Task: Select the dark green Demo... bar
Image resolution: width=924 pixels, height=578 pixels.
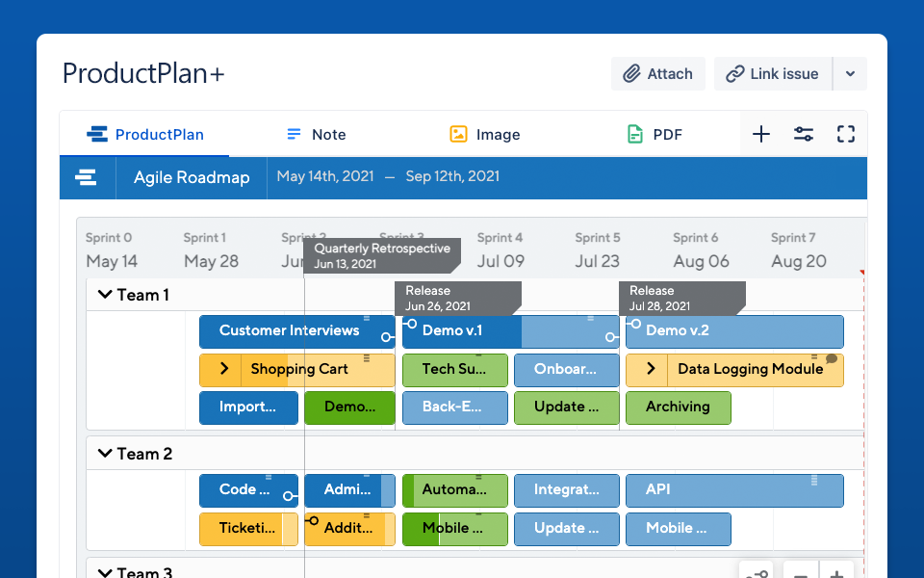Action: coord(350,408)
